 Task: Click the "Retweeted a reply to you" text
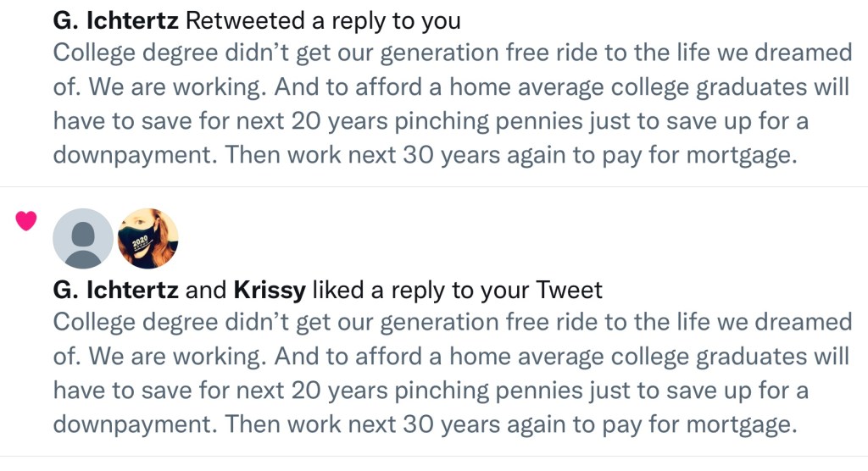(323, 20)
